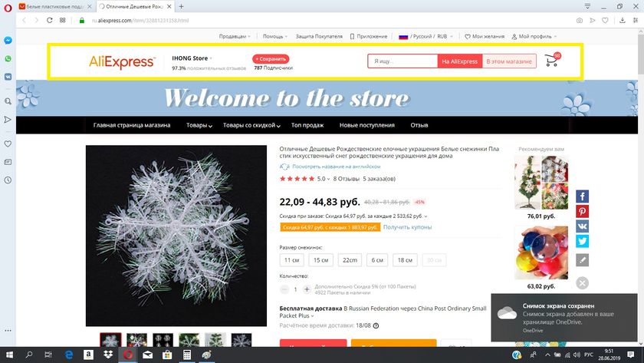
Task: Pick the 18 см size option
Action: 406,260
